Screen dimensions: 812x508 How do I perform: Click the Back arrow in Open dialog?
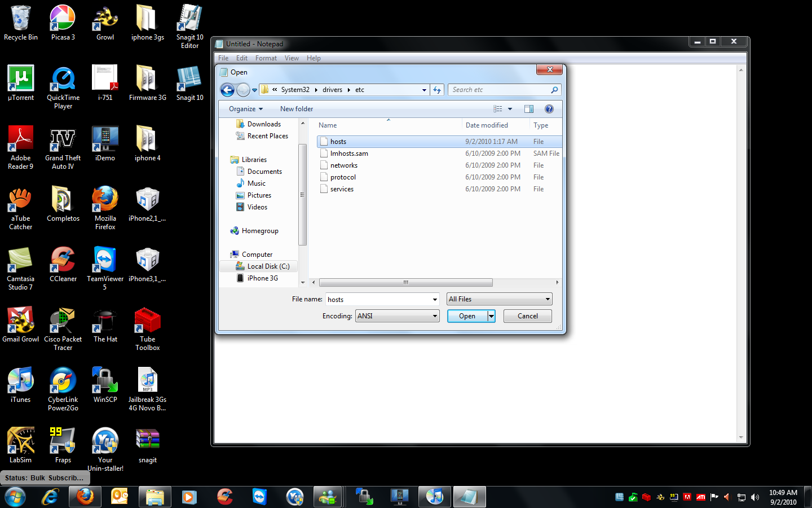click(x=227, y=90)
